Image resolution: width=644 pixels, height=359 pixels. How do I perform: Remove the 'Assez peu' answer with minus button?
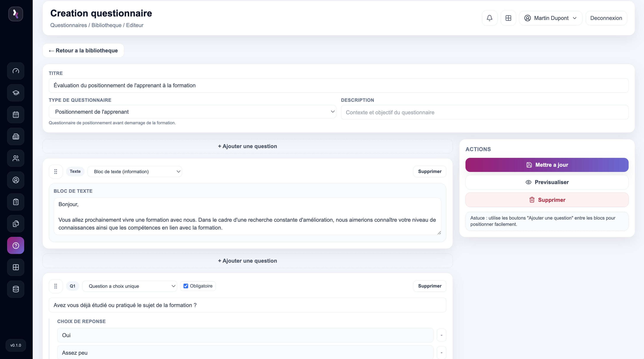coord(441,353)
